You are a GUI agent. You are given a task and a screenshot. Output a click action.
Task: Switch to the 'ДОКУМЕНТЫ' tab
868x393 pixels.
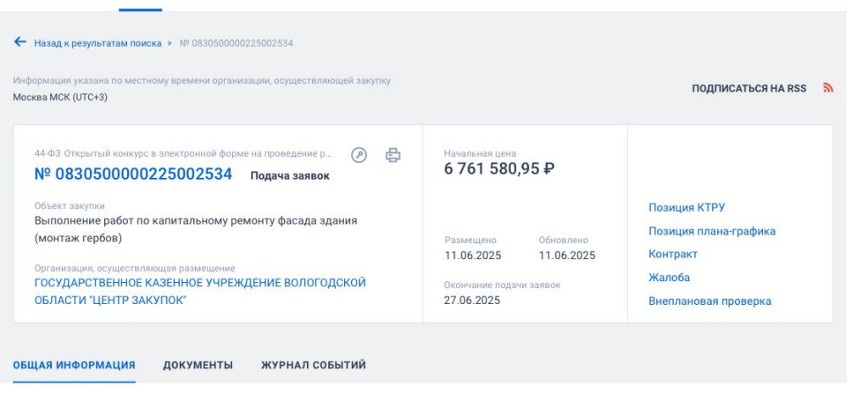click(x=198, y=365)
